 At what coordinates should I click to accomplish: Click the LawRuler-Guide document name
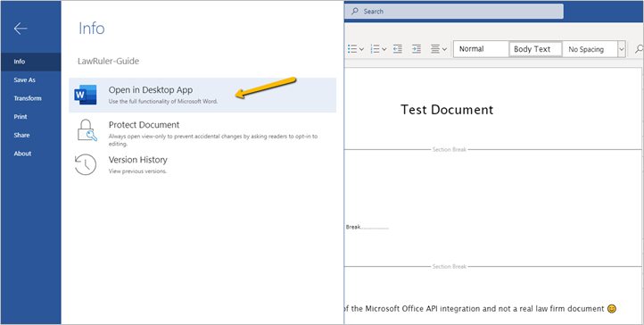point(109,62)
